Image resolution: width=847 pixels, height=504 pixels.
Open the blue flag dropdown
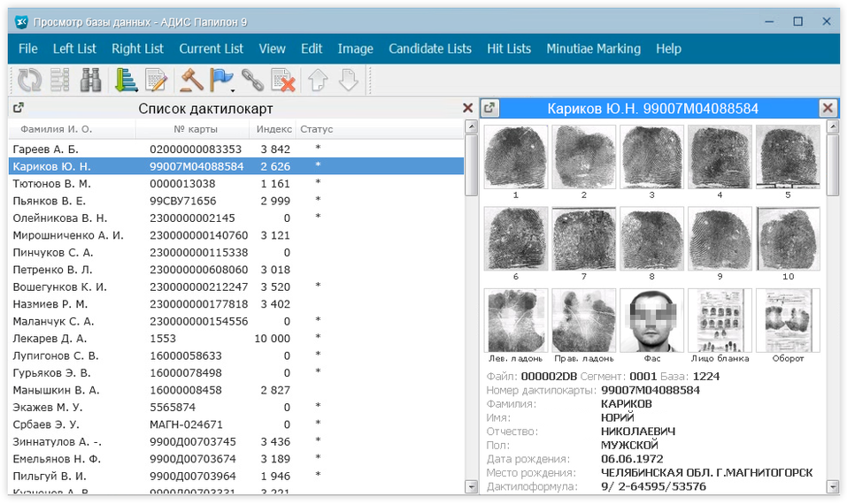tap(232, 88)
